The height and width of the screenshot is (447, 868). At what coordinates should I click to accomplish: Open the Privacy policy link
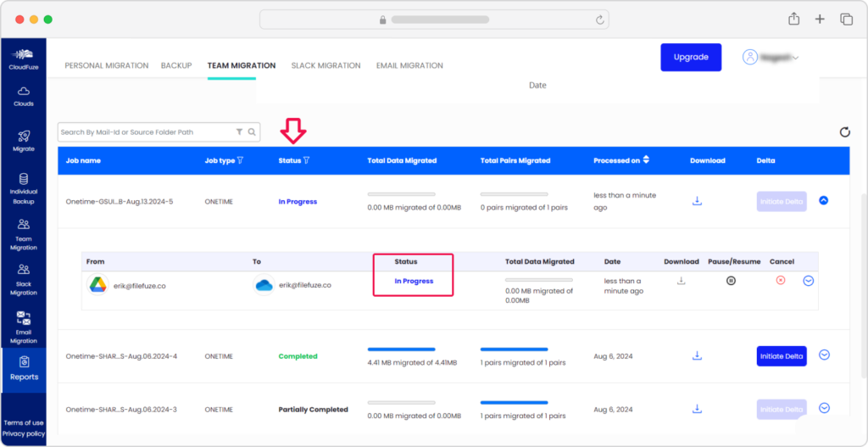(x=23, y=433)
